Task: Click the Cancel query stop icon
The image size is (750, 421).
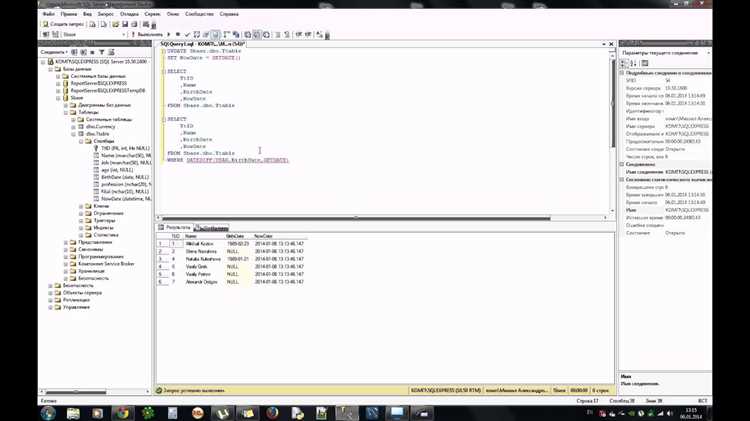Action: click(x=178, y=34)
